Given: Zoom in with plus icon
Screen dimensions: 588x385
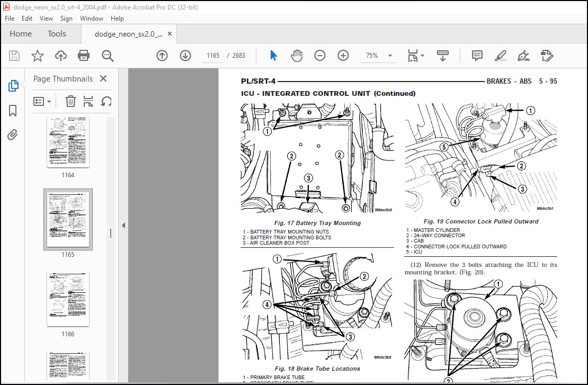Looking at the screenshot, I should click(x=343, y=56).
